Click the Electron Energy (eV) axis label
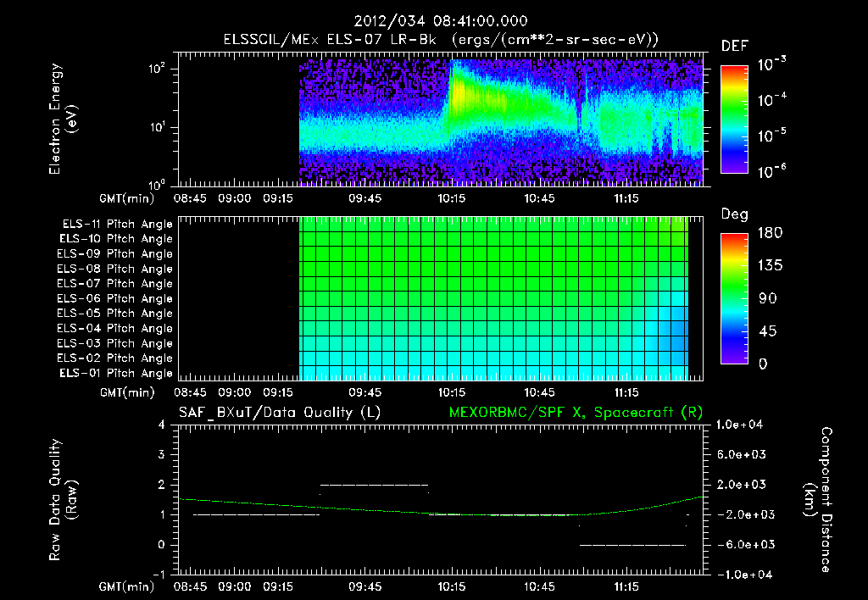 [63, 119]
